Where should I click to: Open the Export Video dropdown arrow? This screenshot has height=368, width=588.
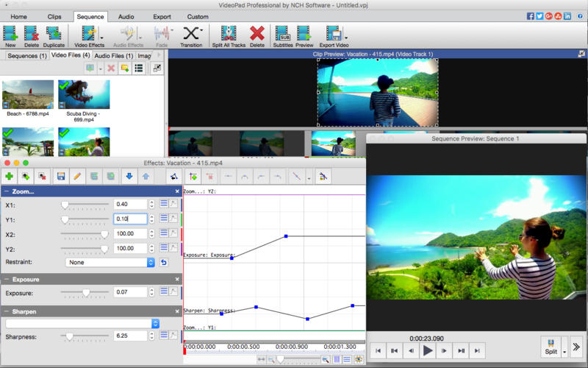(x=346, y=37)
